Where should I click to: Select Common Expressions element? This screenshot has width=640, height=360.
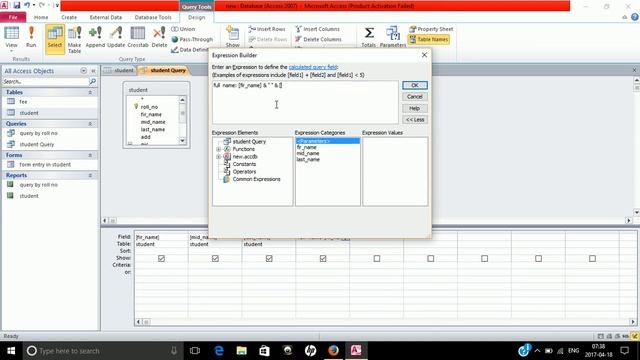point(256,179)
